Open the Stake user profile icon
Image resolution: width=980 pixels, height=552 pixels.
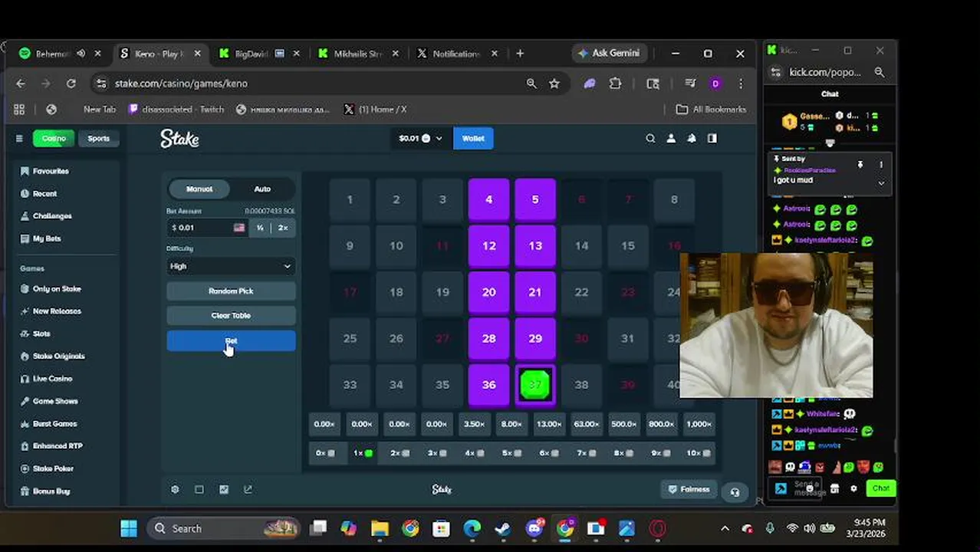(x=671, y=139)
